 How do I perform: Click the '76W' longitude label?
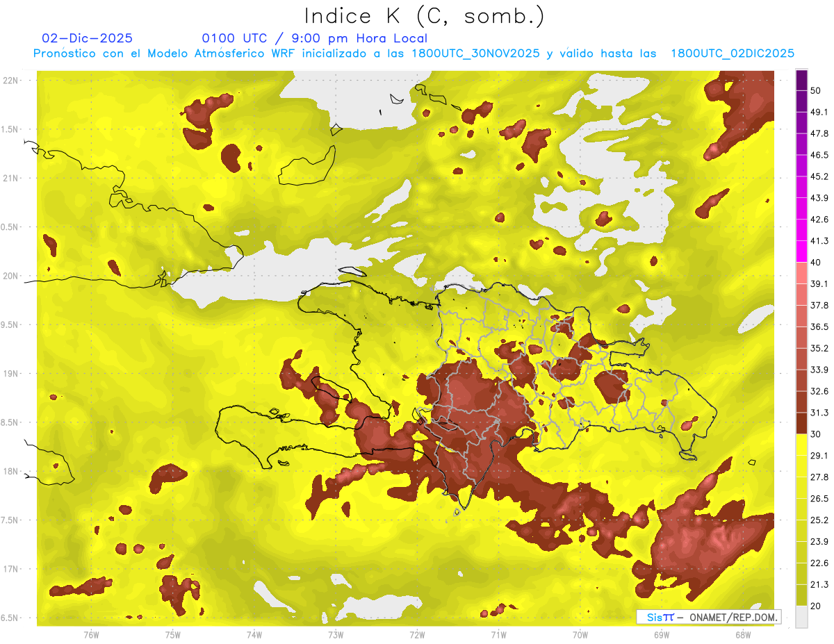[x=91, y=635]
